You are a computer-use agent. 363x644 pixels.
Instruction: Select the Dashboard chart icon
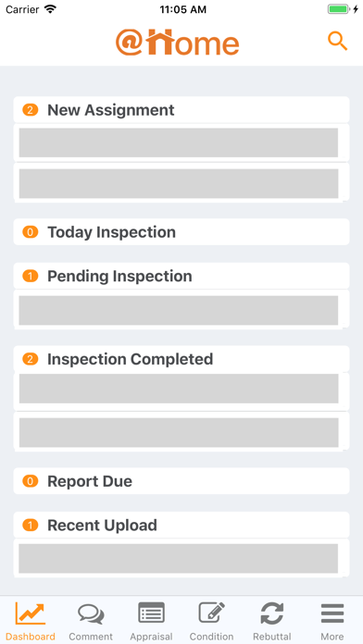point(31,613)
